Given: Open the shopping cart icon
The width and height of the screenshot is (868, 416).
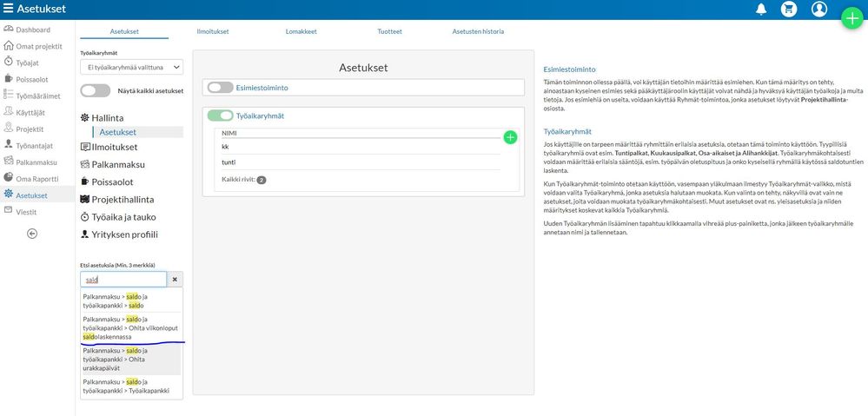Looking at the screenshot, I should coord(789,9).
